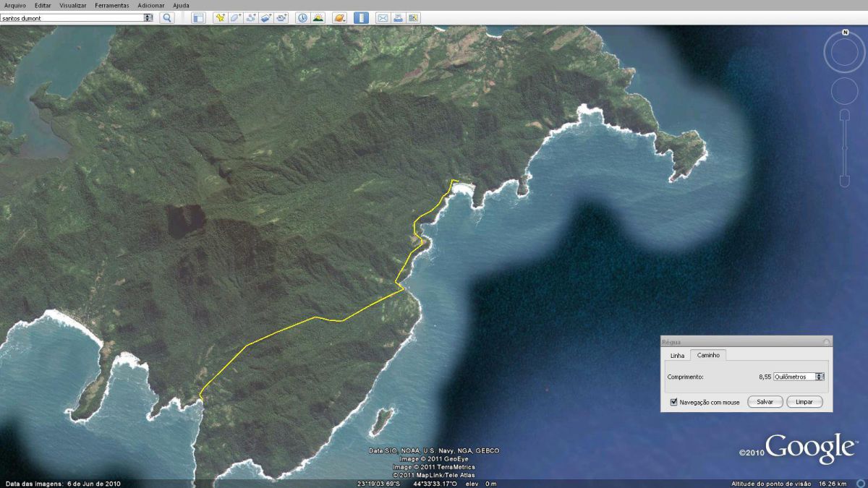Expand the search box history dropdown
Image resolution: width=868 pixels, height=488 pixels.
pos(148,17)
